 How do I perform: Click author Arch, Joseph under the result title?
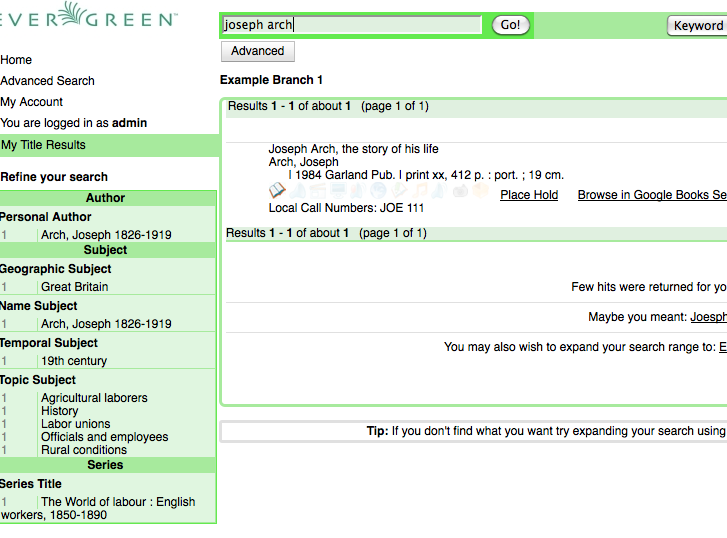point(303,162)
